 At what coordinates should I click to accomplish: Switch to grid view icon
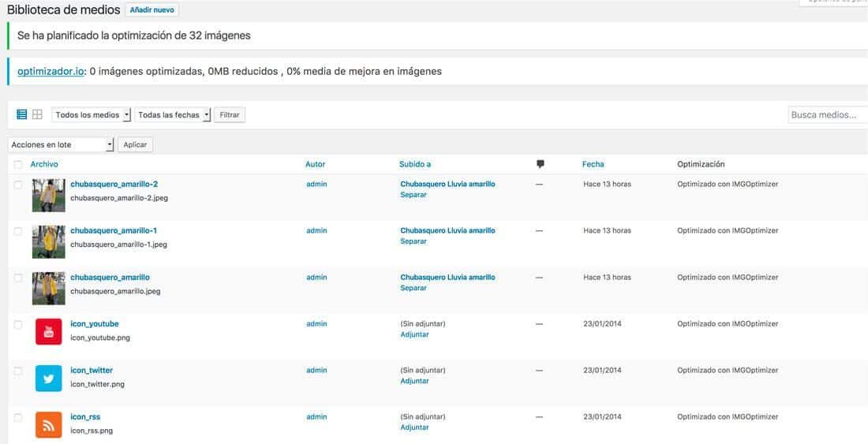[37, 114]
